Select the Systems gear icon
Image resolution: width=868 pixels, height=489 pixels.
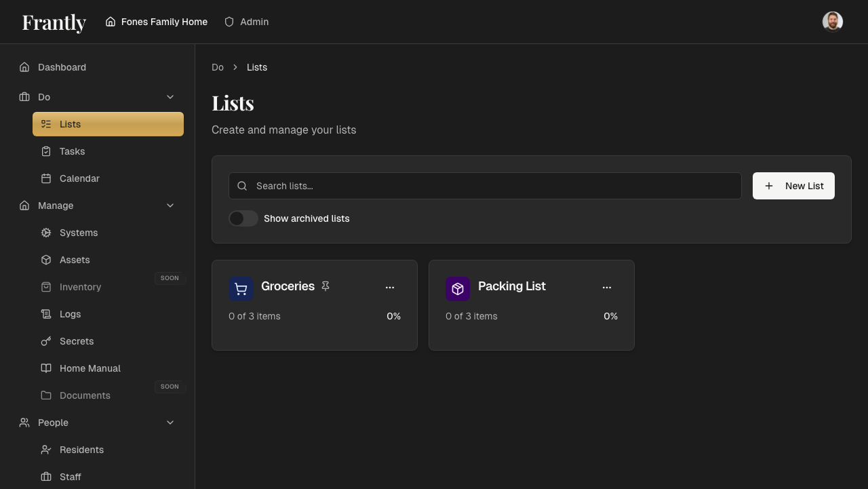pos(45,233)
